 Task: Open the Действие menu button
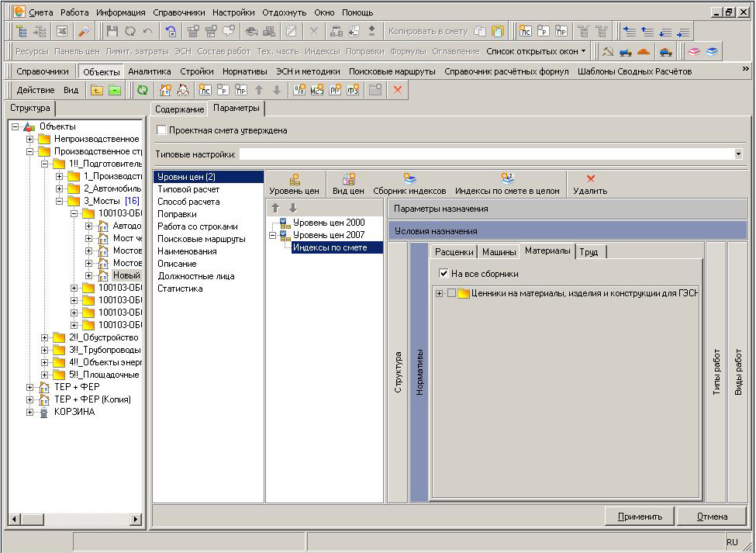tap(36, 90)
